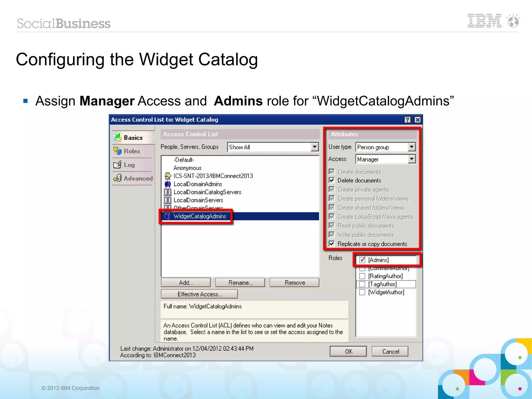
Task: Click the Rename... button
Action: [x=240, y=283]
